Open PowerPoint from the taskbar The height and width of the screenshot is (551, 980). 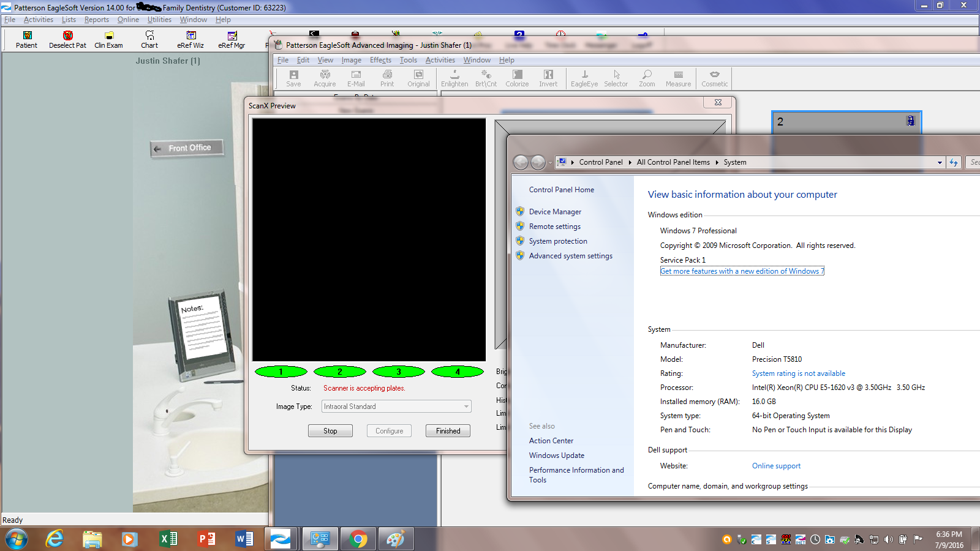(206, 539)
